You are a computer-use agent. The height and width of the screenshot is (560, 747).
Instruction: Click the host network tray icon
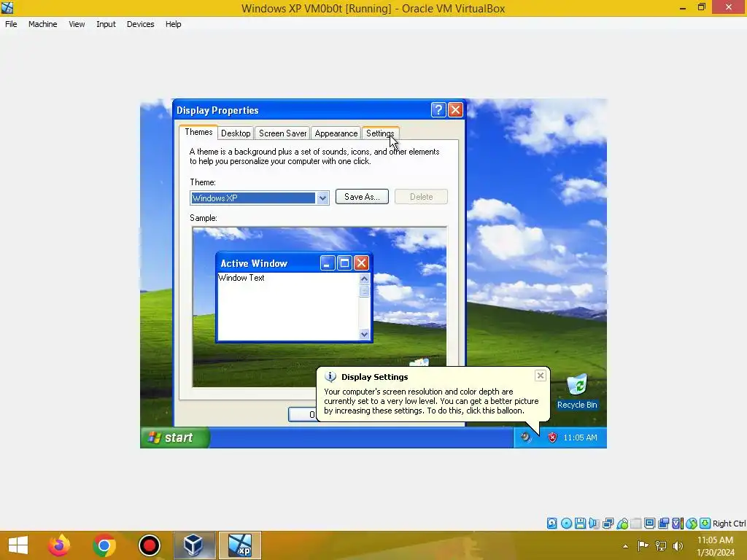(x=661, y=545)
